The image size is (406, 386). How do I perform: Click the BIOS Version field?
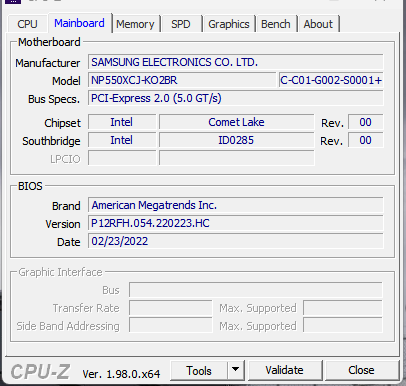pyautogui.click(x=236, y=223)
